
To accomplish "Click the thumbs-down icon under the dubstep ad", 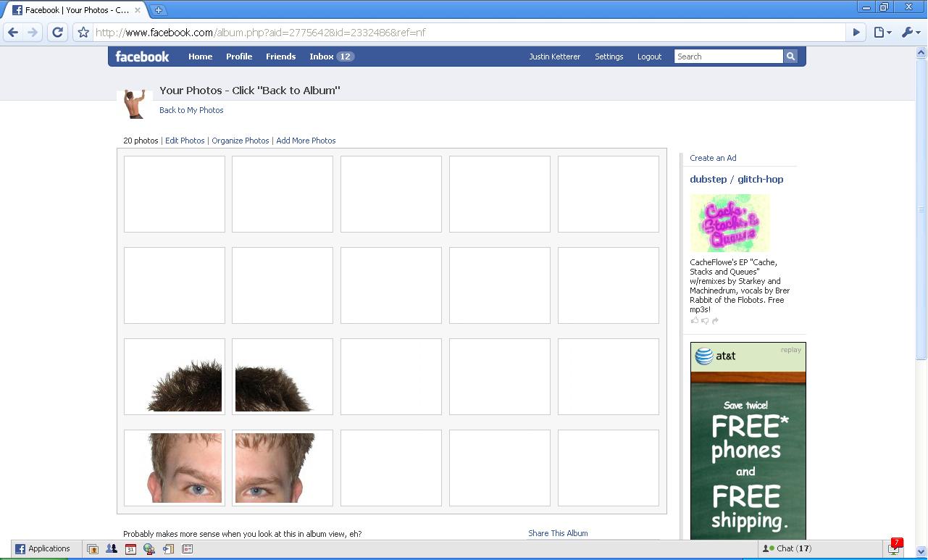I will click(704, 320).
